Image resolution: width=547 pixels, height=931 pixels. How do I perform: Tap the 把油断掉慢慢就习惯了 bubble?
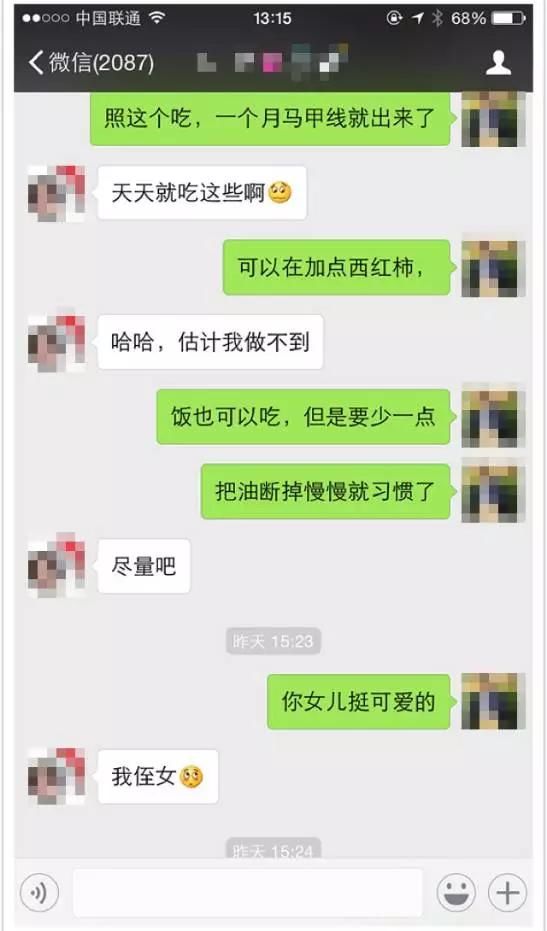tap(325, 491)
